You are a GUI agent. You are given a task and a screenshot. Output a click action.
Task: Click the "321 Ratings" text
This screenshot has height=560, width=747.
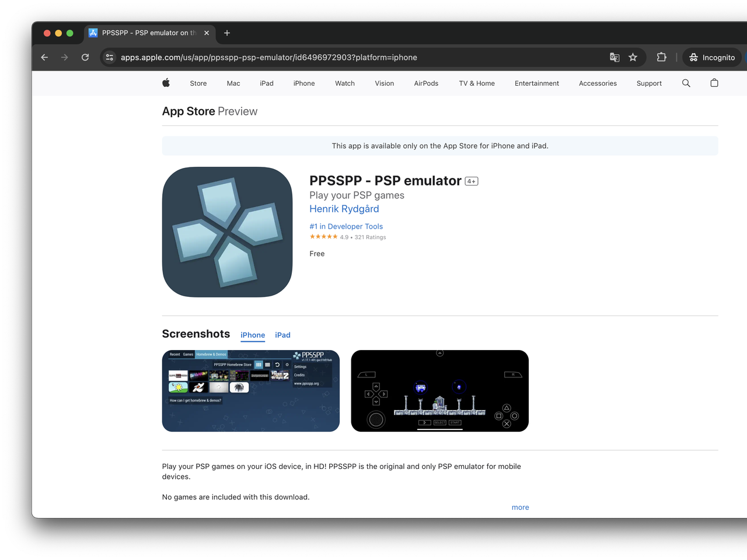tap(370, 237)
